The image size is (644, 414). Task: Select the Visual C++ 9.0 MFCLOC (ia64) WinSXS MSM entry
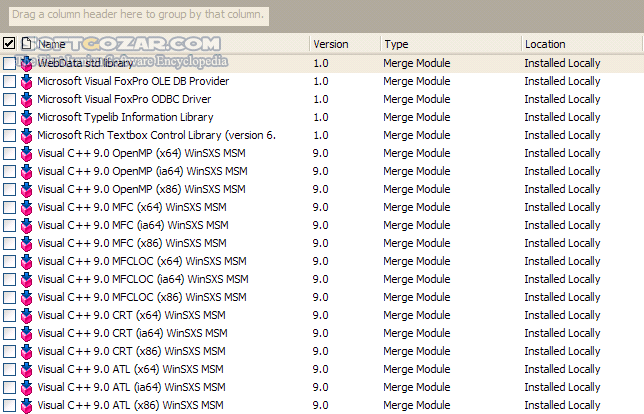point(142,279)
